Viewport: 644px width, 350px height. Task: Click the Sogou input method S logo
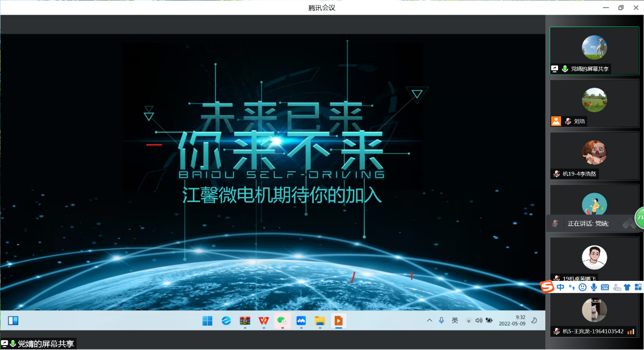[x=547, y=287]
